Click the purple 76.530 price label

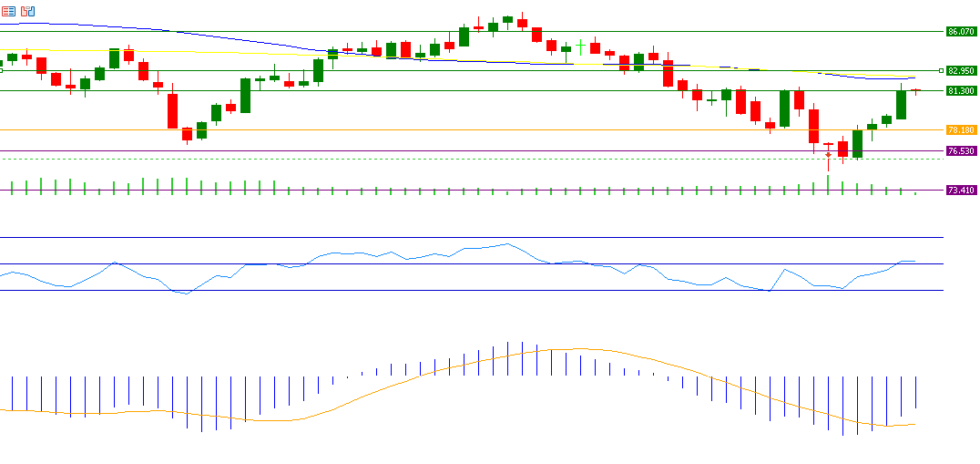961,151
